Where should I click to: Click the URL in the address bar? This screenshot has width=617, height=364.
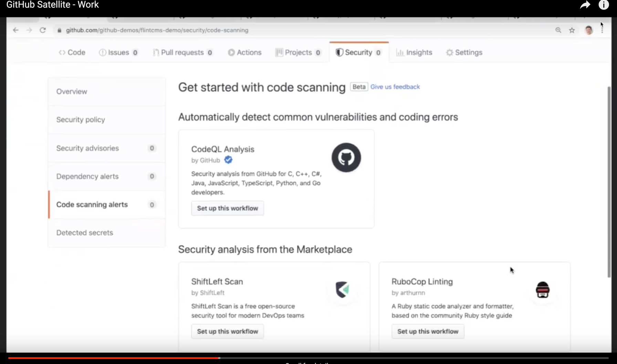click(157, 30)
